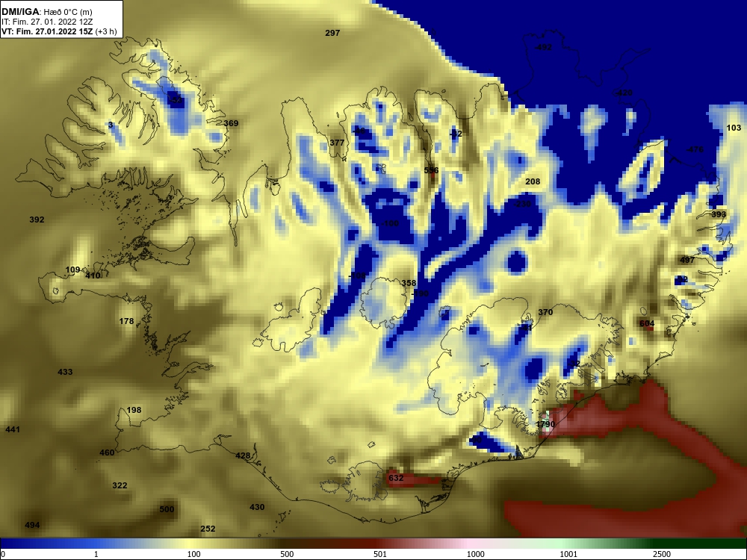Click the map value 1790

point(545,424)
